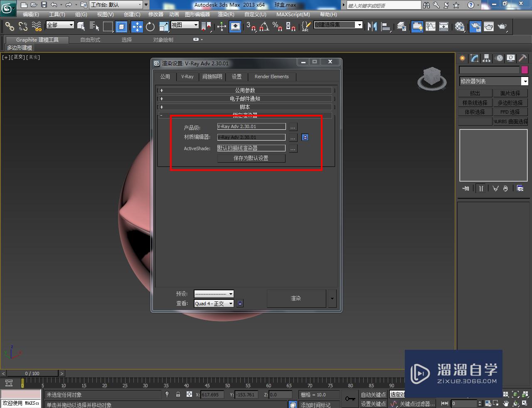532x408 pixels.
Task: Open Edit Named Selection Sets tool
Action: (x=305, y=27)
